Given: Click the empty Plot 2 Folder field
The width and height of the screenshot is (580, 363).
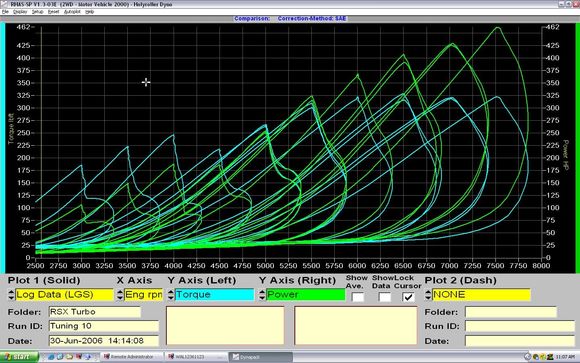Looking at the screenshot, I should tap(511, 312).
